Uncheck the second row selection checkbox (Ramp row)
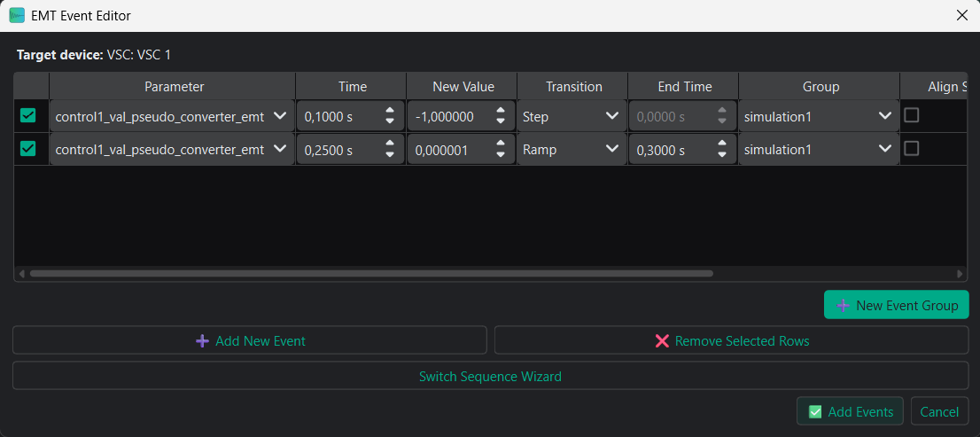980x437 pixels. point(28,148)
